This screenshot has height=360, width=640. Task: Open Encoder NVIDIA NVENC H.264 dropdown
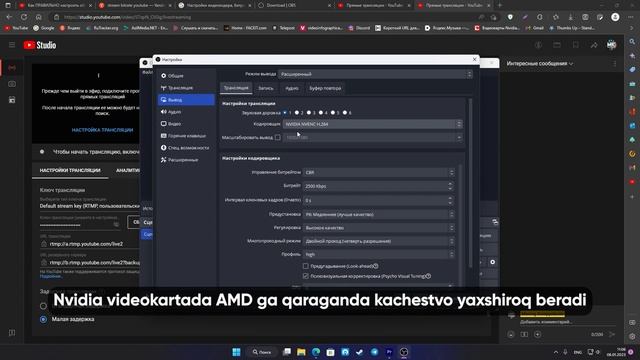(x=372, y=124)
